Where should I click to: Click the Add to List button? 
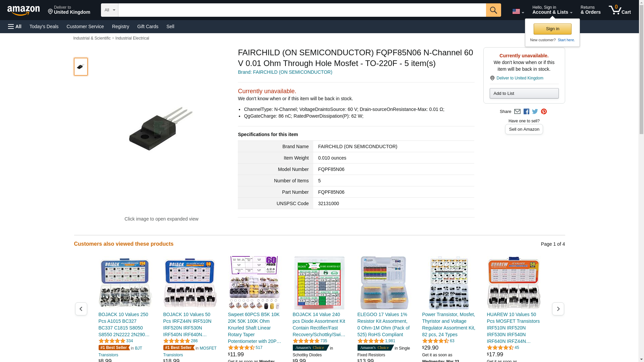tap(524, 93)
